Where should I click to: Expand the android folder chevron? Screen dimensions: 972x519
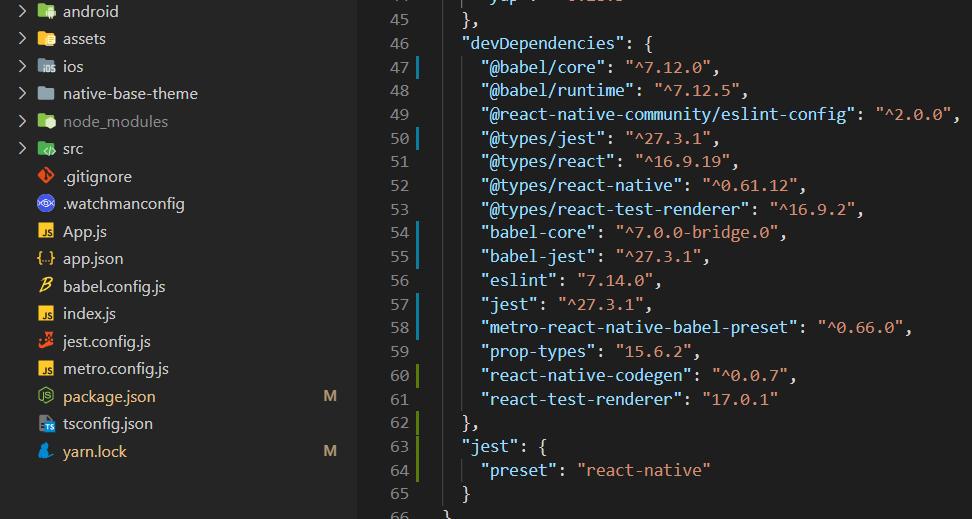click(22, 11)
